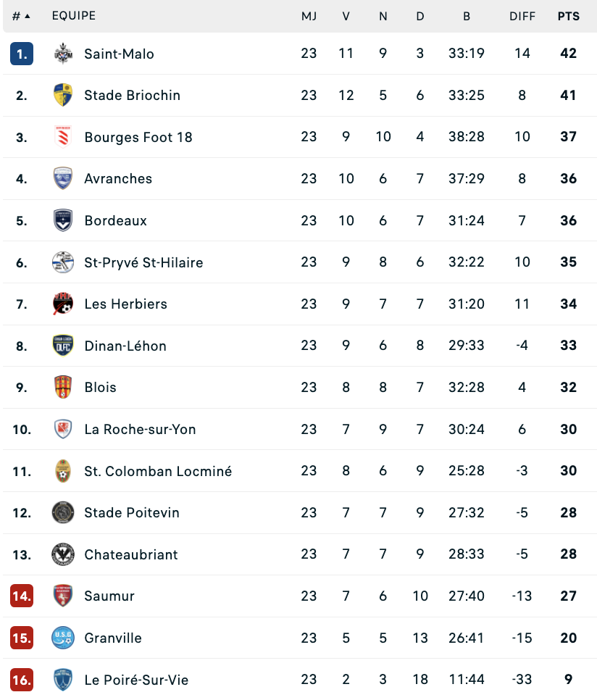This screenshot has width=597, height=700.
Task: Click the red rank 14 relegation badge
Action: coord(22,596)
